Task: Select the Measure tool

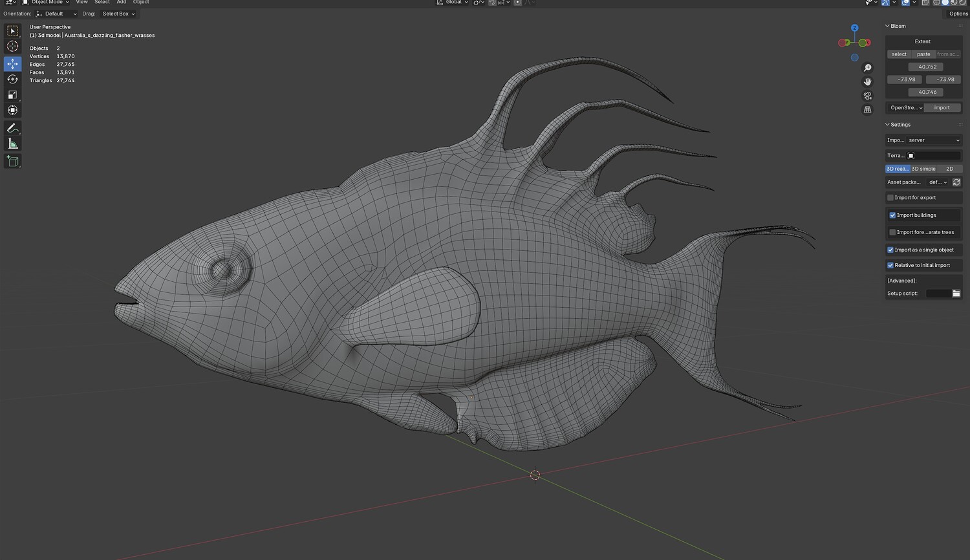Action: [x=12, y=144]
